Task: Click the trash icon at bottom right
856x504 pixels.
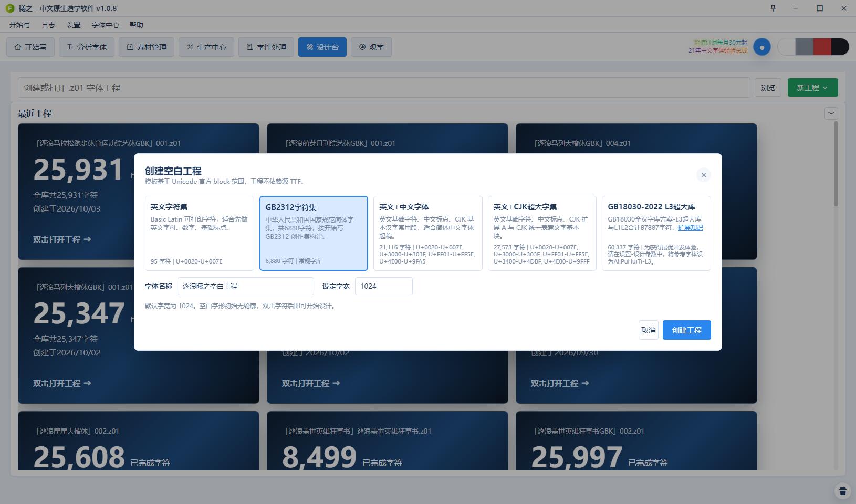Action: pyautogui.click(x=842, y=491)
